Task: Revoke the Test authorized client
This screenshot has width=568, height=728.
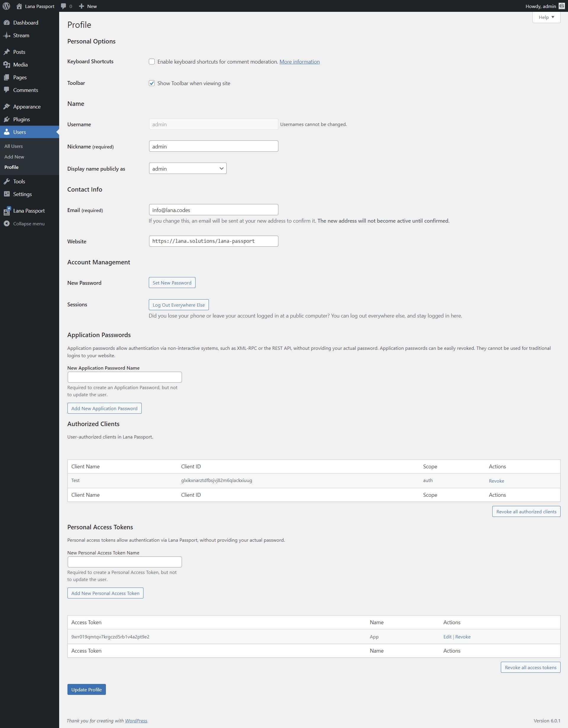Action: tap(496, 481)
